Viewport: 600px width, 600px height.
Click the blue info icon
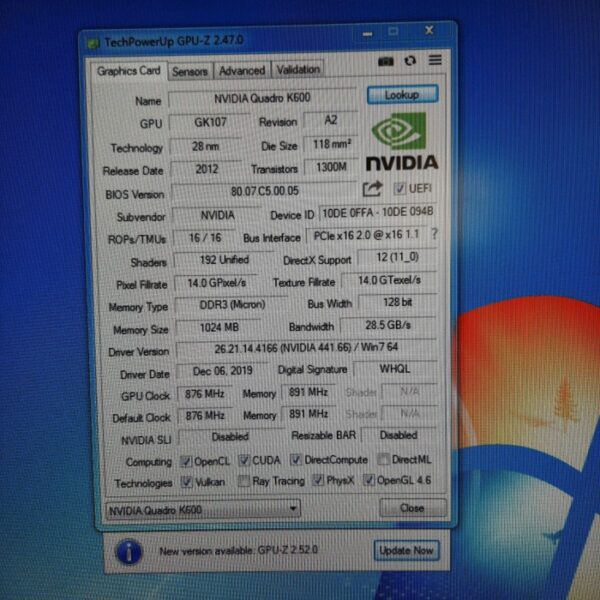[x=128, y=551]
